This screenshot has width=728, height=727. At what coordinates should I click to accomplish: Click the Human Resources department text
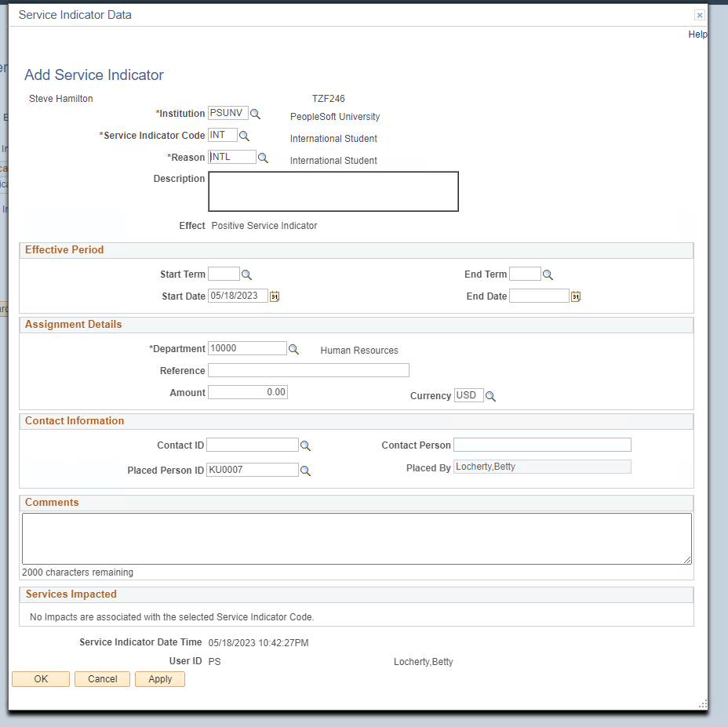(359, 351)
